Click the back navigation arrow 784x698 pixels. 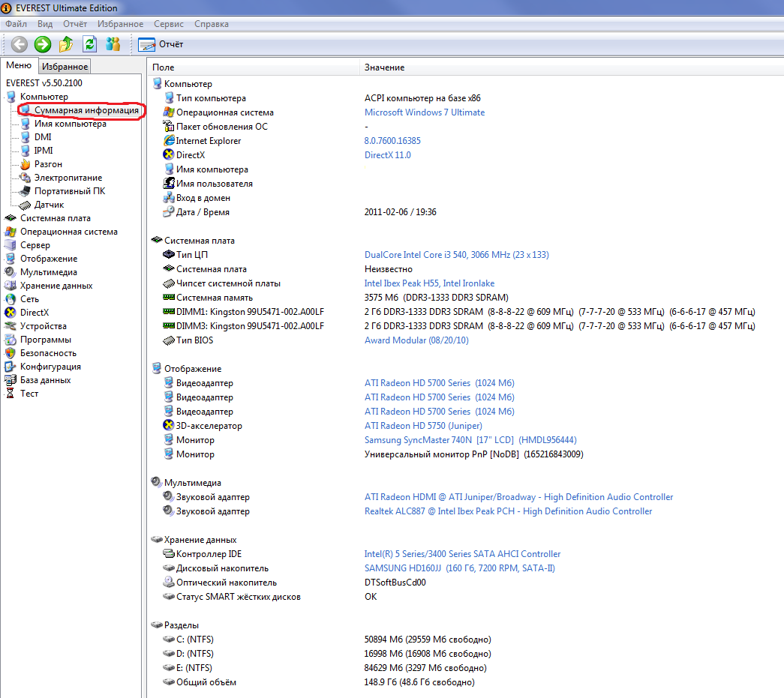point(20,44)
